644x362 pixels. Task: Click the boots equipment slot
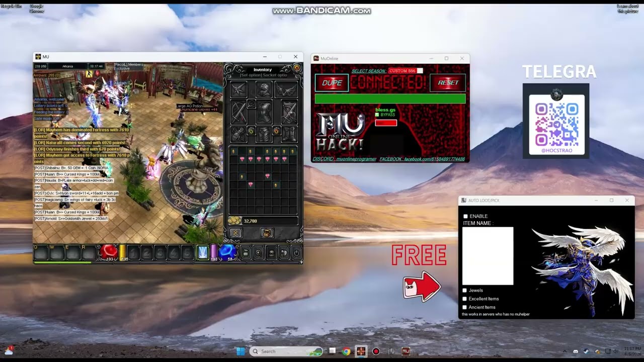pyautogui.click(x=289, y=134)
